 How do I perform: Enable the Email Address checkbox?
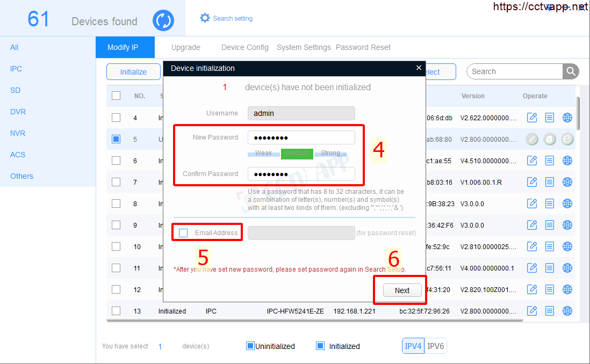point(184,233)
